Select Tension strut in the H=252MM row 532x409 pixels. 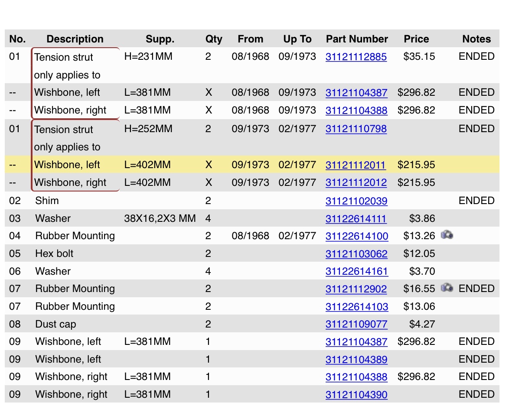tap(64, 130)
